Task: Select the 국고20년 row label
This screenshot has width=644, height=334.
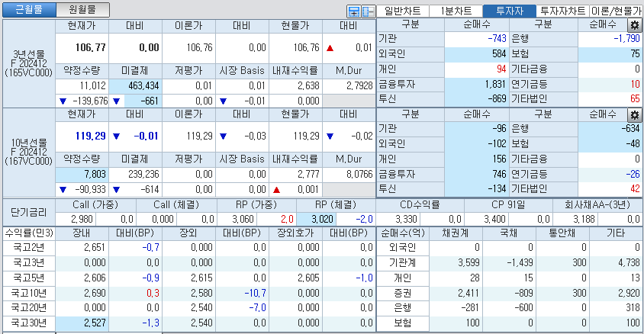Action: point(29,308)
